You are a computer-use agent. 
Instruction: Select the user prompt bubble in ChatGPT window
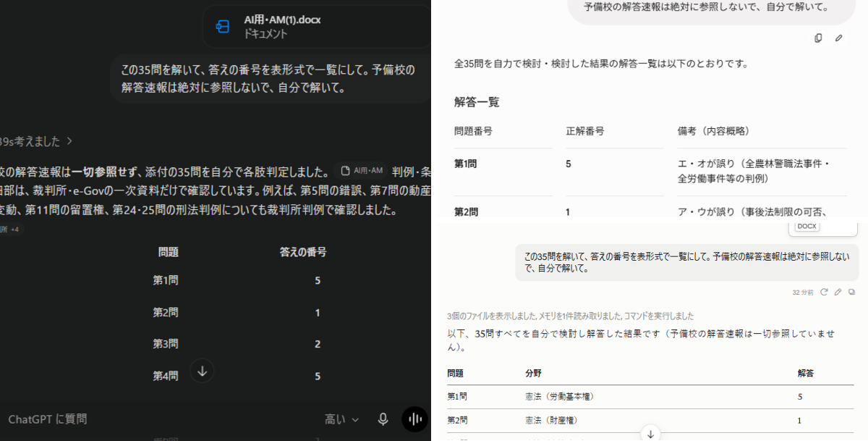(x=270, y=79)
